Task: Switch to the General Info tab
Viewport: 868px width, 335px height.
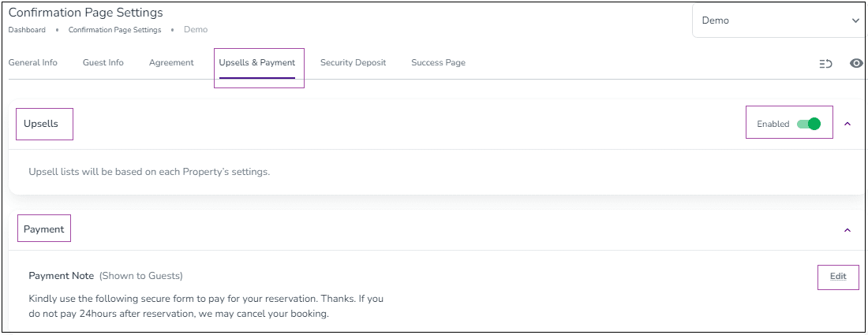Action: pyautogui.click(x=32, y=62)
